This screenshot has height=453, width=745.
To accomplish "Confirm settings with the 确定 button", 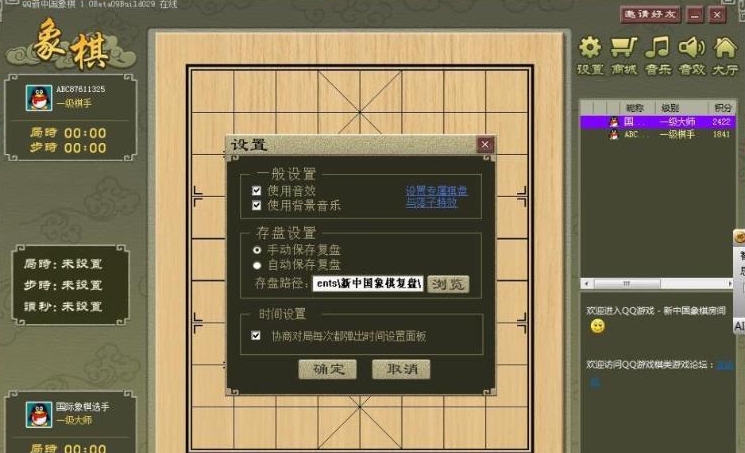I will (327, 369).
